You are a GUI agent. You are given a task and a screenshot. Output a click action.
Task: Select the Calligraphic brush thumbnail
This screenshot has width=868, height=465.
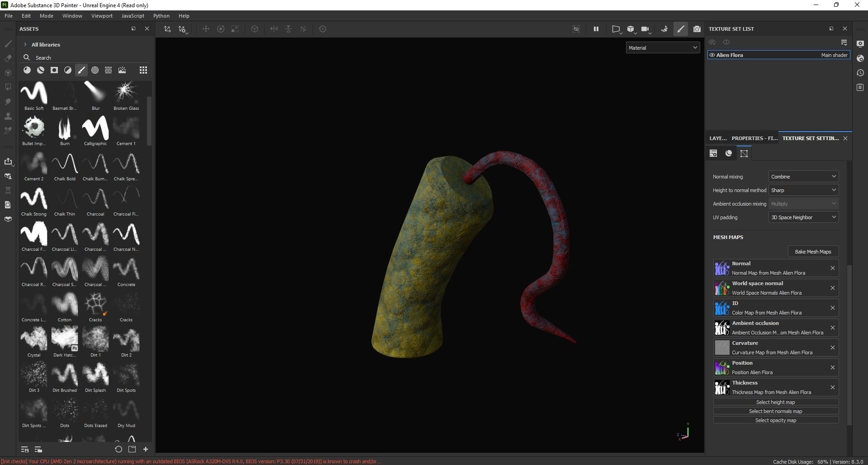[x=95, y=128]
